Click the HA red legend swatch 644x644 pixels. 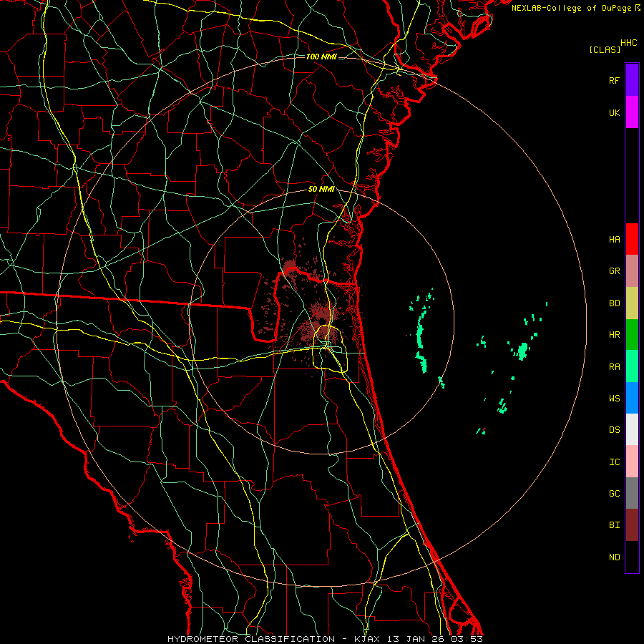click(632, 239)
